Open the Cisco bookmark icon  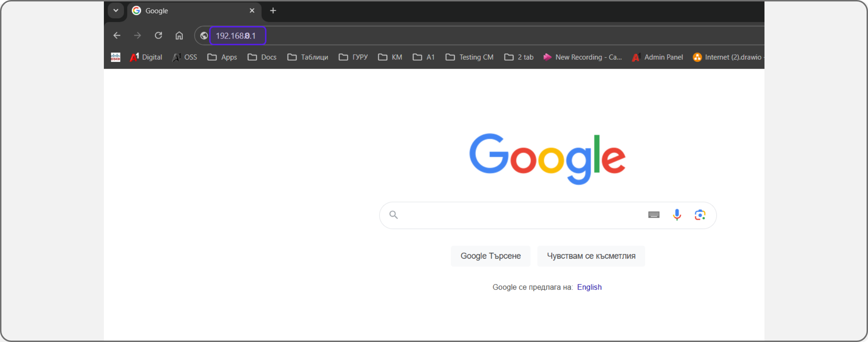point(116,57)
